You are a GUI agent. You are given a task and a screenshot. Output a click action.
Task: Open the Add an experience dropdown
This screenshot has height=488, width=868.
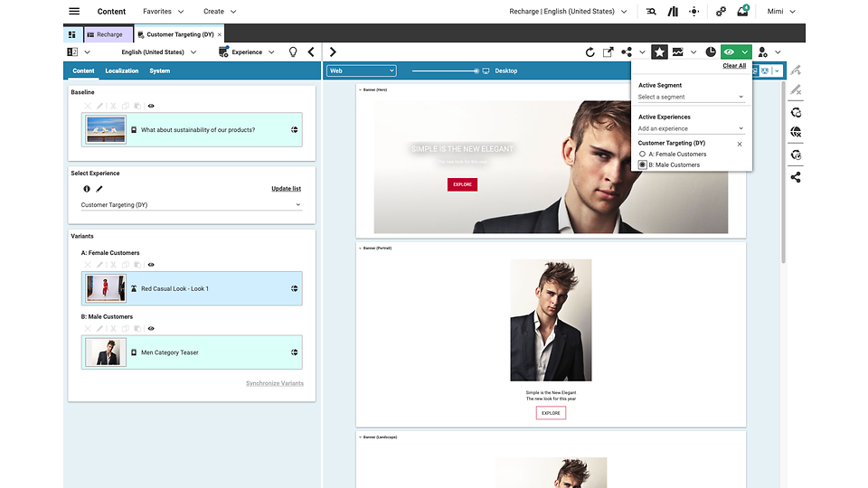(x=690, y=128)
